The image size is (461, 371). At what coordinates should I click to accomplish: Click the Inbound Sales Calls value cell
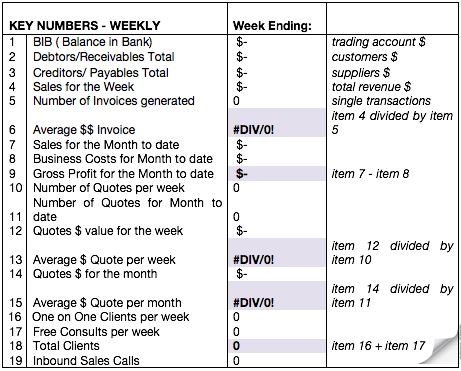point(277,360)
